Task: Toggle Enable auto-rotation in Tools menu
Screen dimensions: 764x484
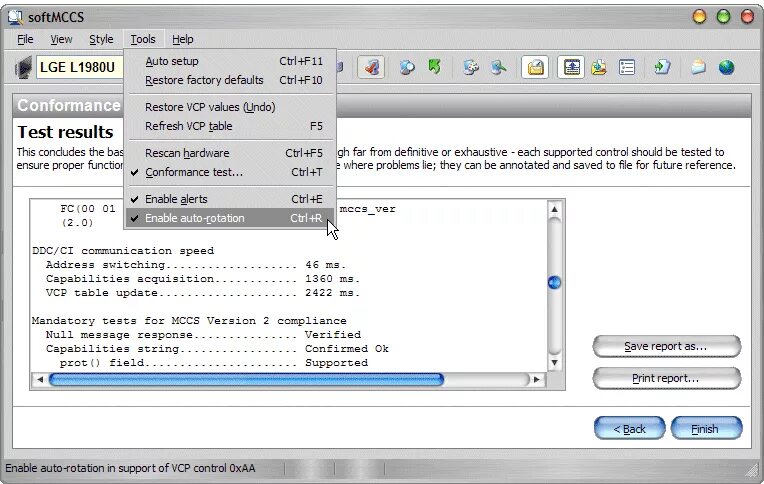Action: click(230, 218)
